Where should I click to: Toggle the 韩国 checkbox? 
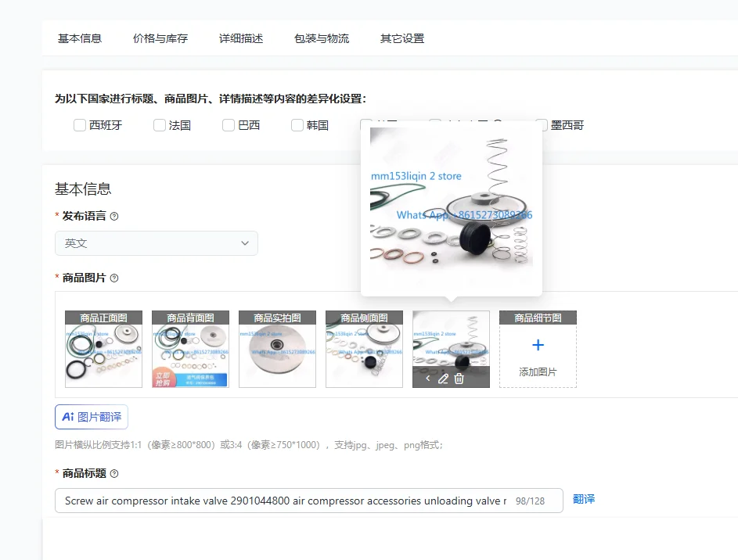[297, 125]
